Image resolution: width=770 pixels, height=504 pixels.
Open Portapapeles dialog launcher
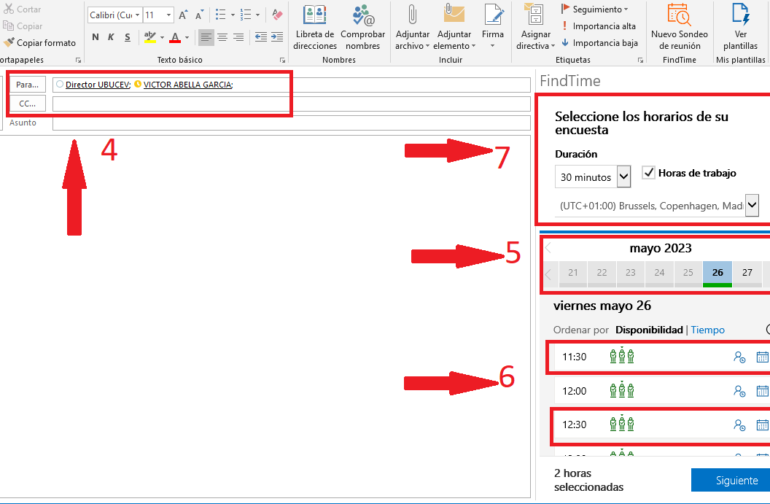[x=78, y=60]
